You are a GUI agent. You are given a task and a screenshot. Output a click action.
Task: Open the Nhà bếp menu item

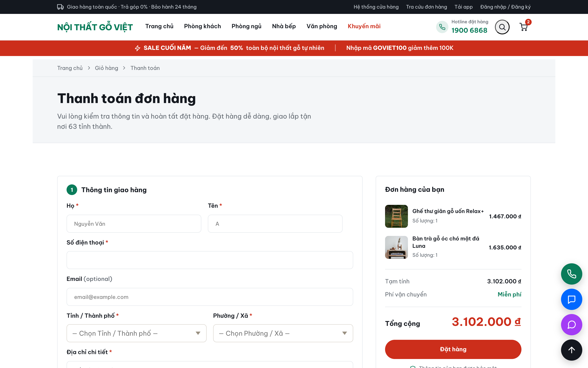(x=284, y=26)
